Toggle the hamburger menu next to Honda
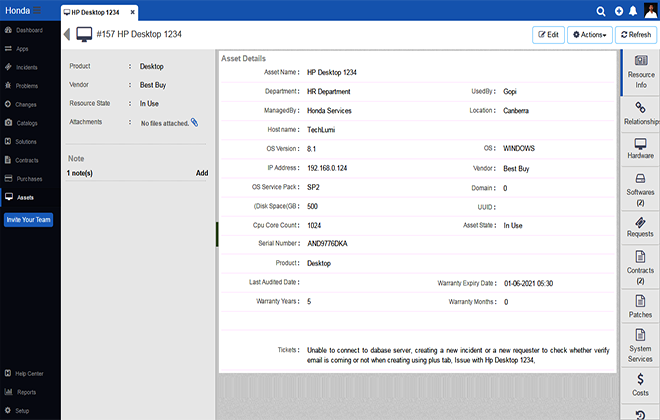The height and width of the screenshot is (420, 660). click(x=37, y=10)
